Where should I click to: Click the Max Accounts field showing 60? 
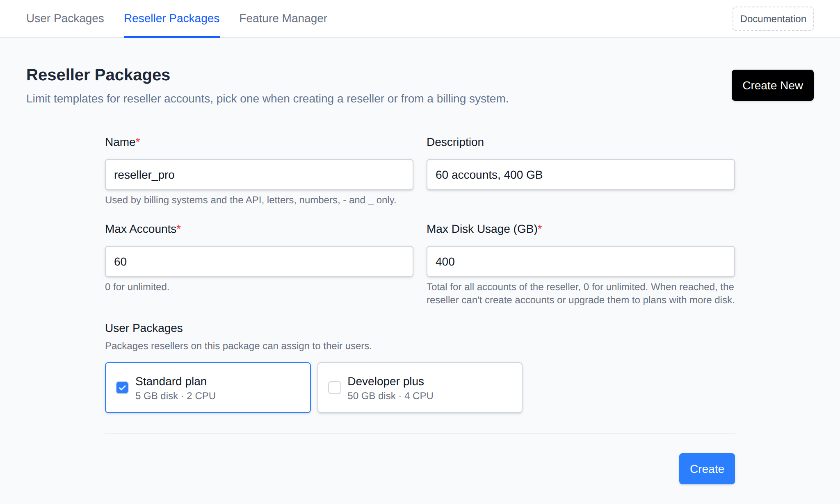[x=259, y=261]
